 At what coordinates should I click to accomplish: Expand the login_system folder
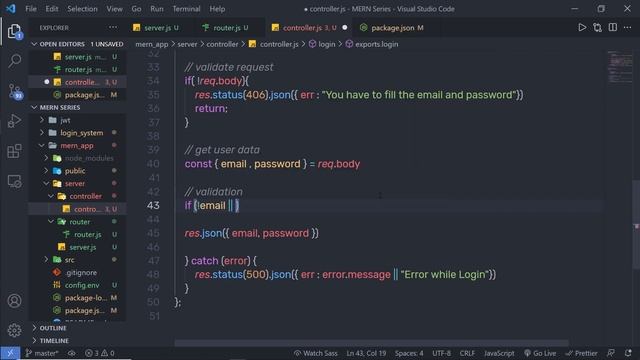click(x=42, y=133)
